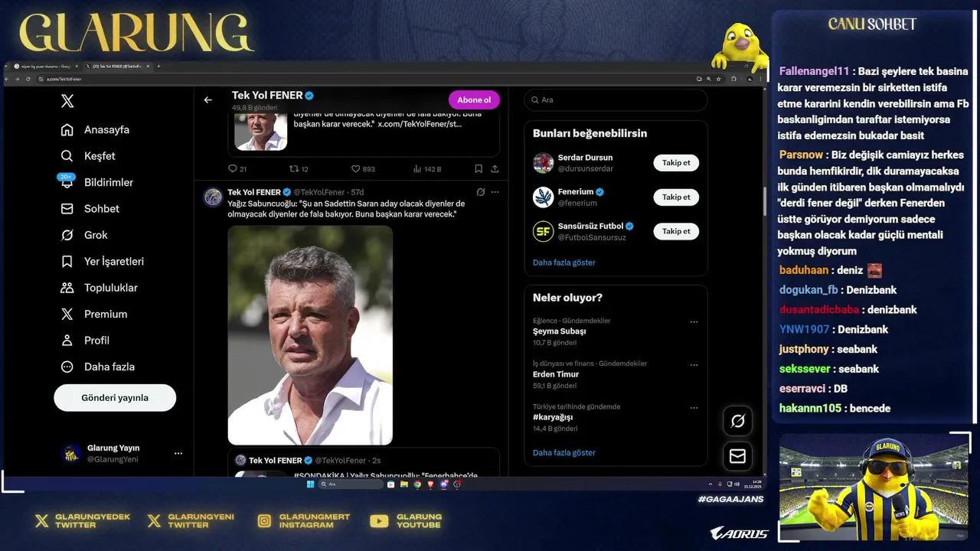Open Discord from the taskbar
Screen dimensions: 980x551
(444, 484)
